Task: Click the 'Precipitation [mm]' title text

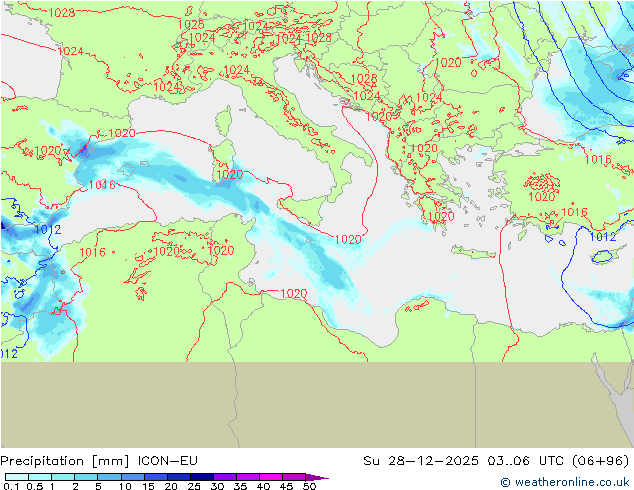Action: pos(65,461)
